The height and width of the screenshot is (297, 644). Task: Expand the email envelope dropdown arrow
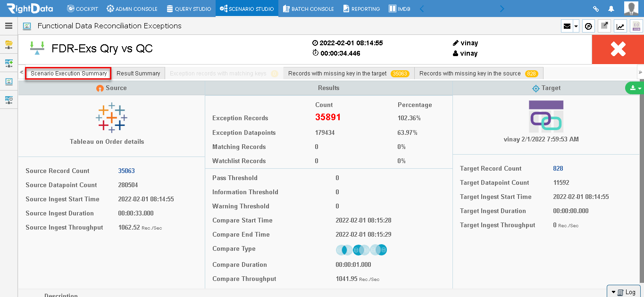(x=576, y=26)
